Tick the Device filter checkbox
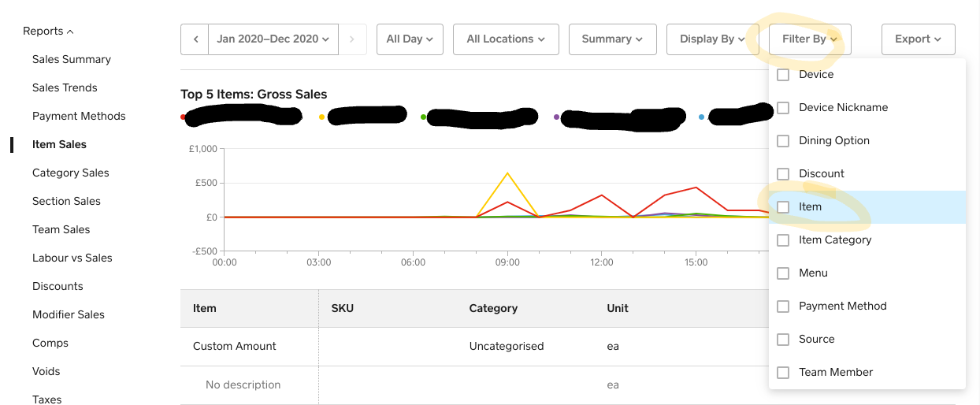This screenshot has width=980, height=405. (783, 75)
